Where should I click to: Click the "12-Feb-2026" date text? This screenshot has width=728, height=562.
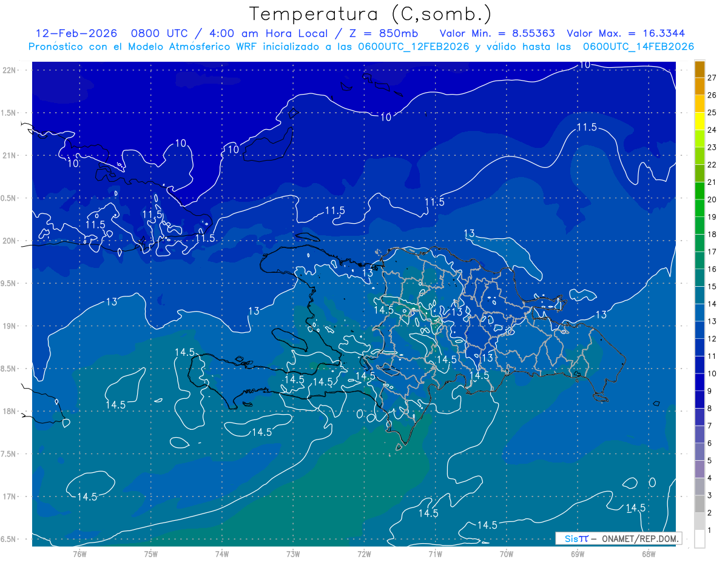[x=76, y=33]
